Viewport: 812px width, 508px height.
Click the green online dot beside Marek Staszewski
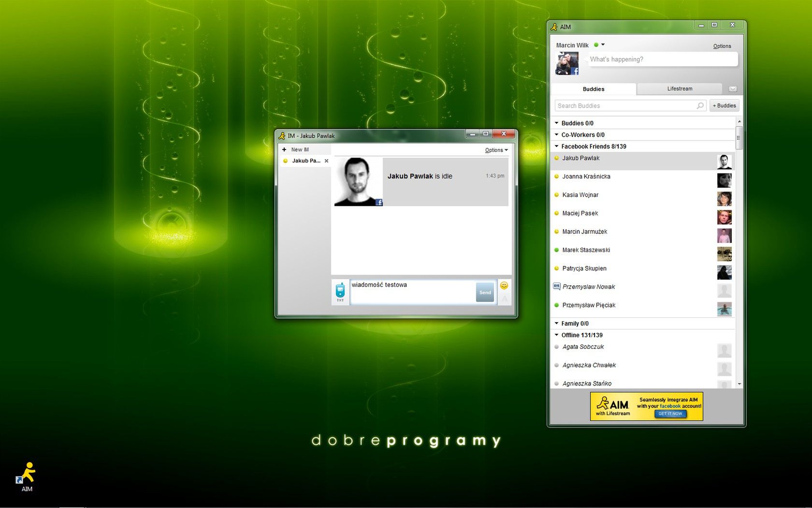[x=556, y=250]
